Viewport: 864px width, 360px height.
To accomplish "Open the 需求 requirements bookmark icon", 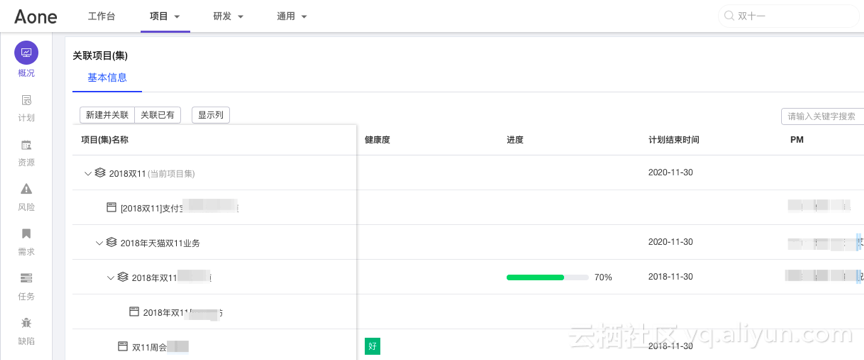I will (x=26, y=234).
